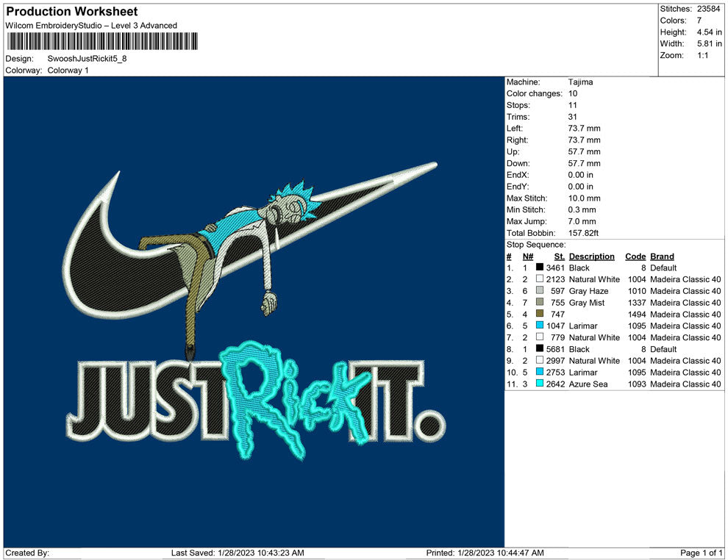Click the Description column header
Image resolution: width=728 pixels, height=560 pixels.
tap(591, 256)
